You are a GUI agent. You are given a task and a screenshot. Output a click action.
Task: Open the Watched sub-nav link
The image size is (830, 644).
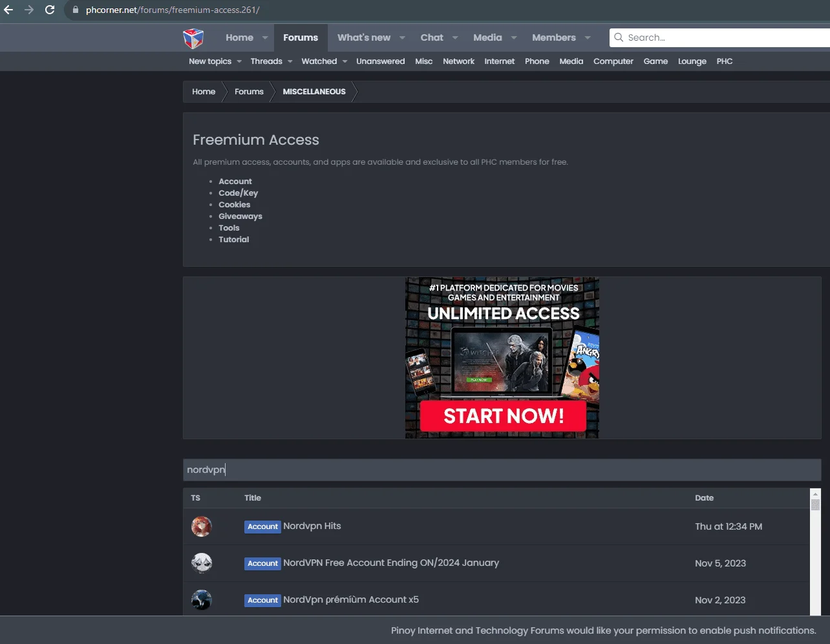tap(319, 61)
